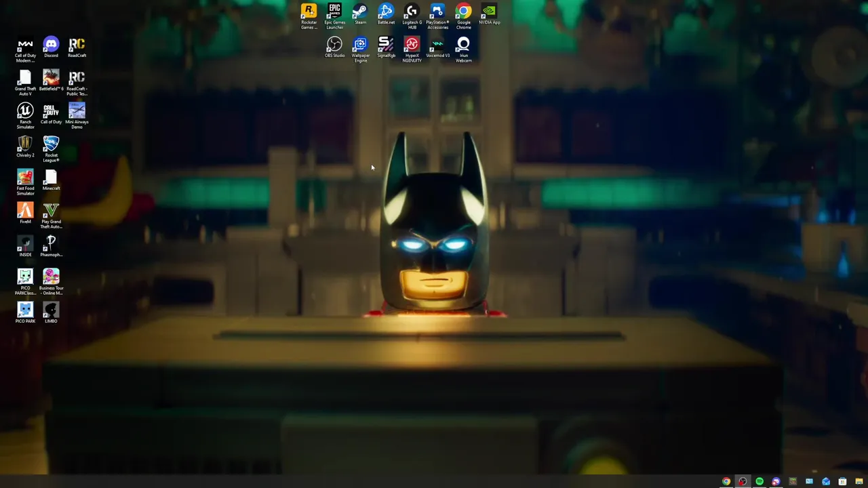Open the Wallpaper Engine desktop icon
This screenshot has height=488, width=868.
pyautogui.click(x=360, y=49)
